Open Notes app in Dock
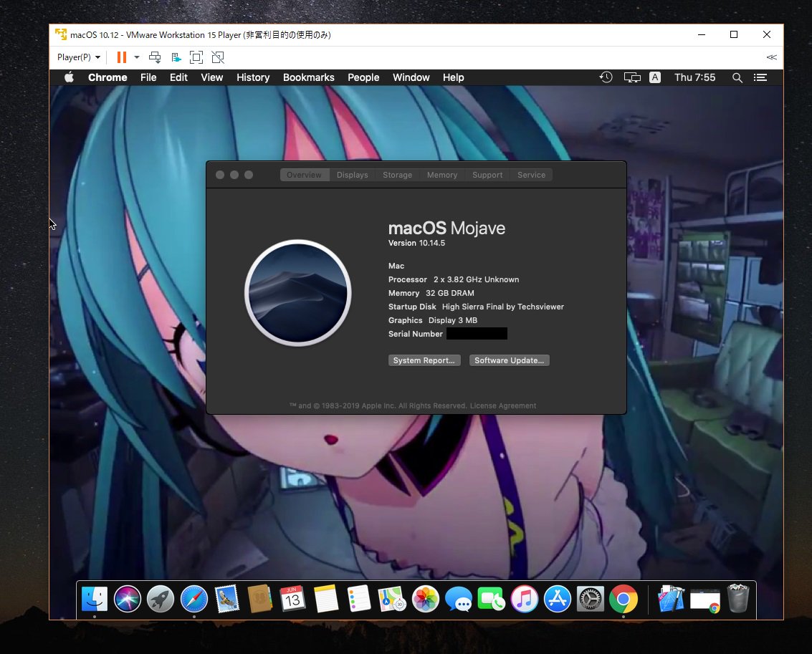 click(x=326, y=599)
